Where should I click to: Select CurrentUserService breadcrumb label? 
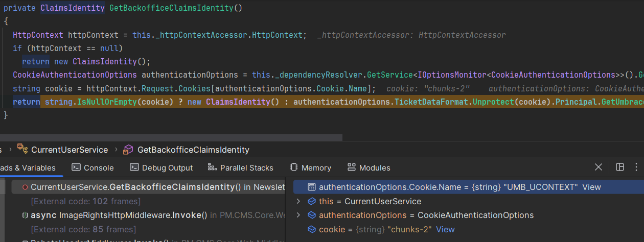pos(70,150)
